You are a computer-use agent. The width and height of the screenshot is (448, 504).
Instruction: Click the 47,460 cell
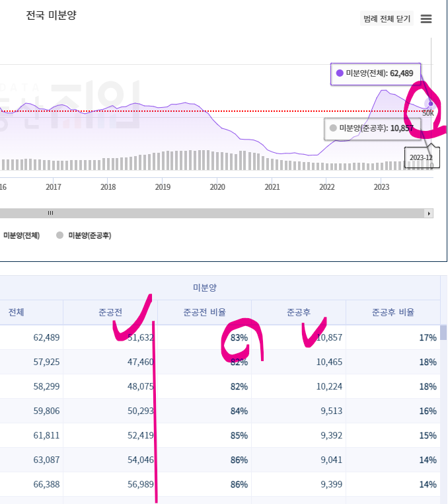click(141, 362)
